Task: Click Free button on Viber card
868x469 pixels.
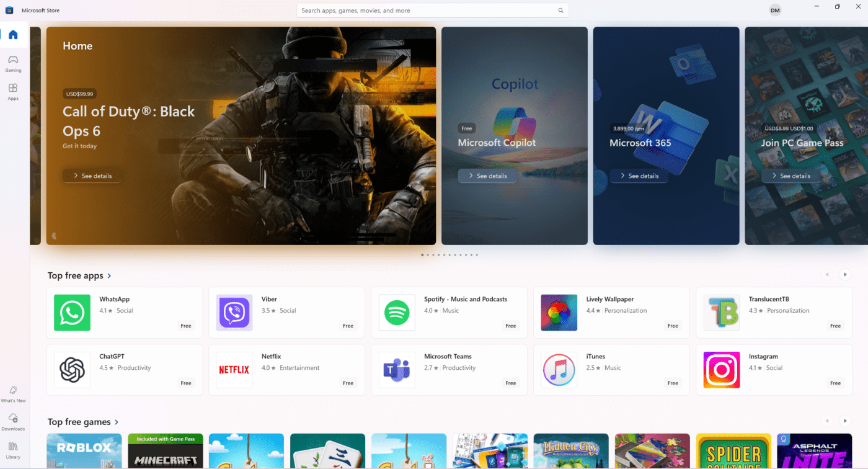Action: (x=348, y=326)
